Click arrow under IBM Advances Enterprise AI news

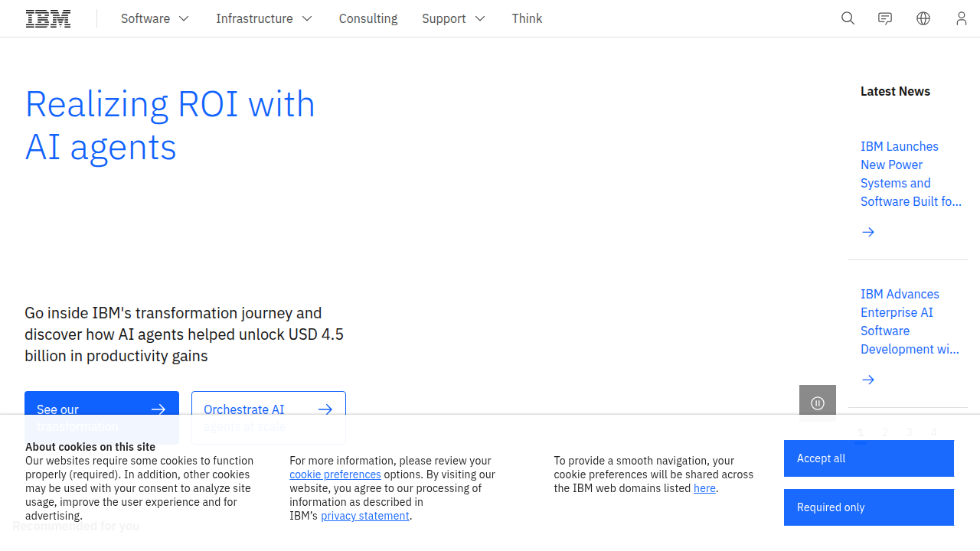pyautogui.click(x=868, y=380)
